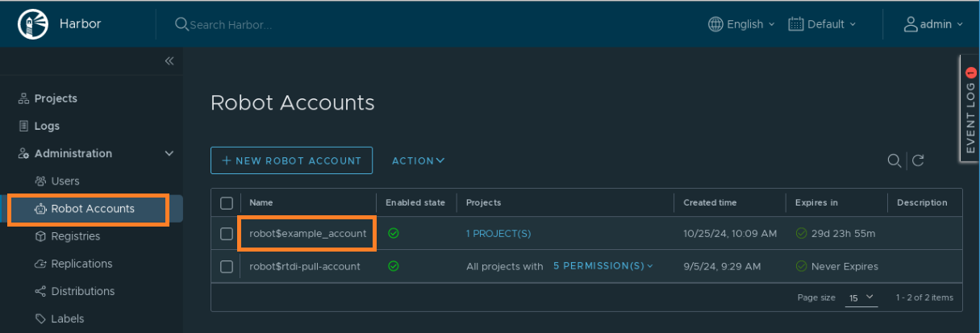
Task: Click the NEW ROBOT ACCOUNT button
Action: coord(291,160)
